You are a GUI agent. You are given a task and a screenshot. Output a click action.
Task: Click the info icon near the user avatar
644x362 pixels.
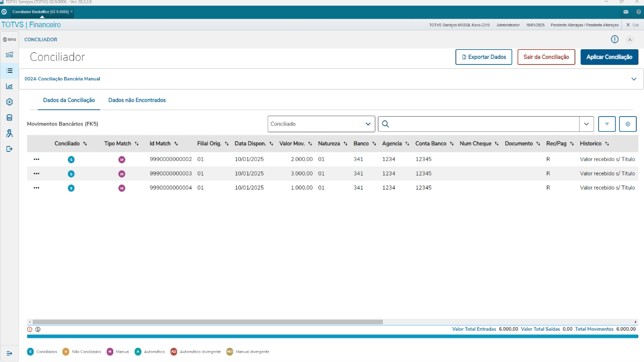tap(614, 39)
